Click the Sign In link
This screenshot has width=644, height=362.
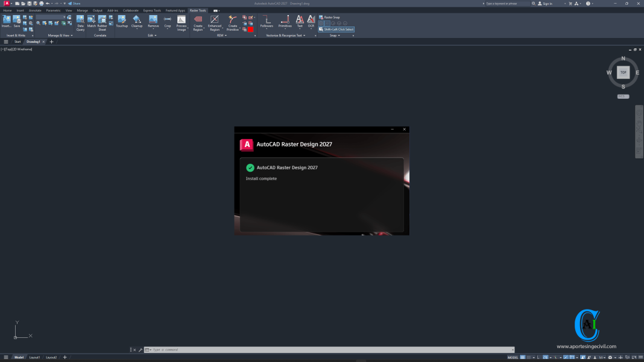[546, 3]
